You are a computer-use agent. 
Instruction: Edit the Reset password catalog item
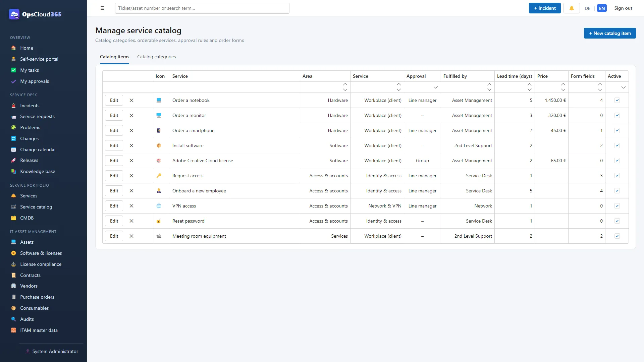click(114, 221)
